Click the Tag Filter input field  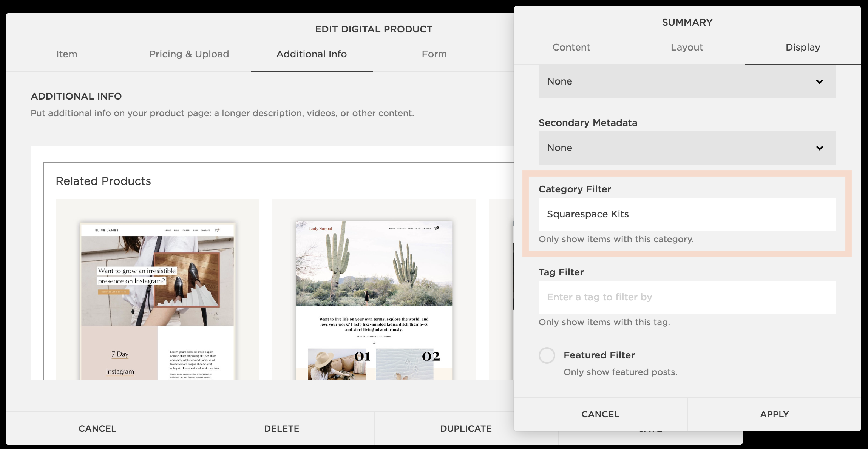pyautogui.click(x=687, y=297)
